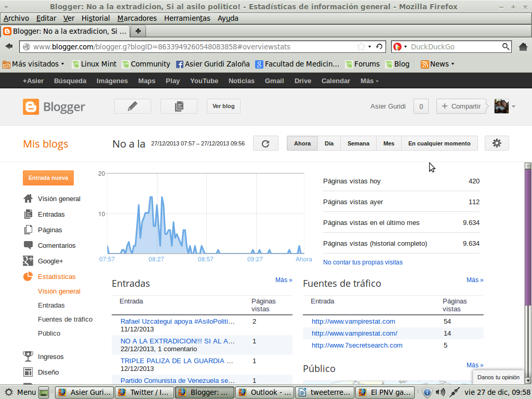
Task: Open the Marcadores menu
Action: [x=137, y=18]
